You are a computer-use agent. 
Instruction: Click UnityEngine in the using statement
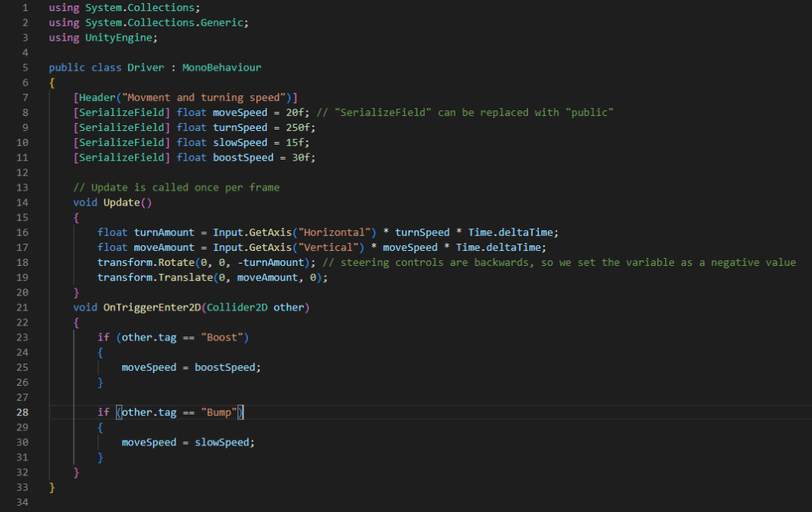click(x=121, y=37)
